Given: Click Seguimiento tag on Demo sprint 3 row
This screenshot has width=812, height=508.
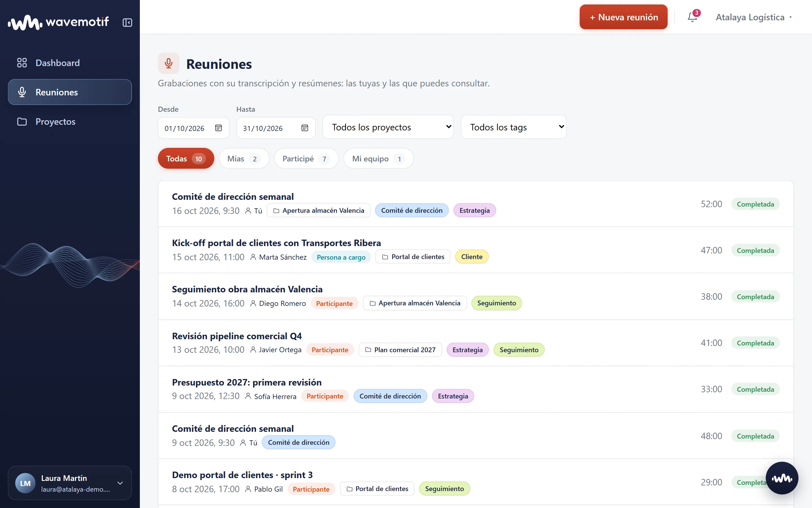Looking at the screenshot, I should point(444,489).
